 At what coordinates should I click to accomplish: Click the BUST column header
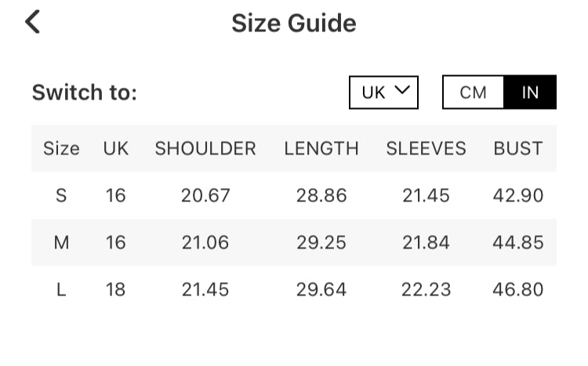[517, 148]
